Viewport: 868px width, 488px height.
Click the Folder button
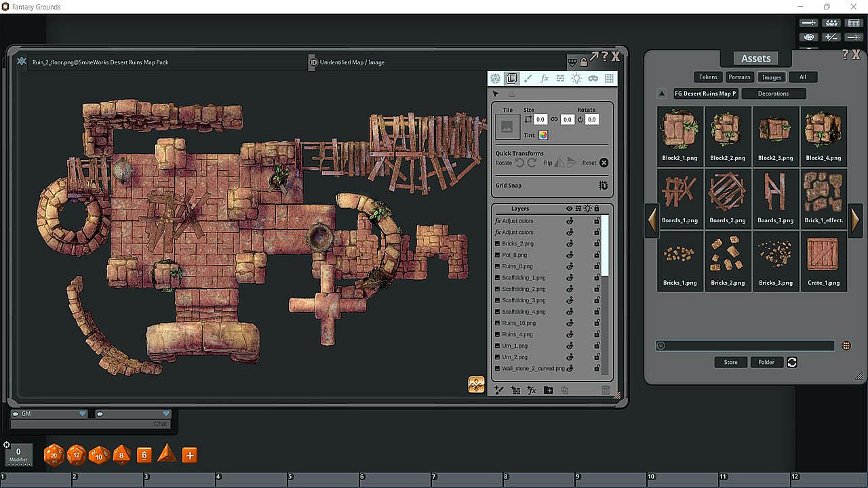tap(766, 362)
